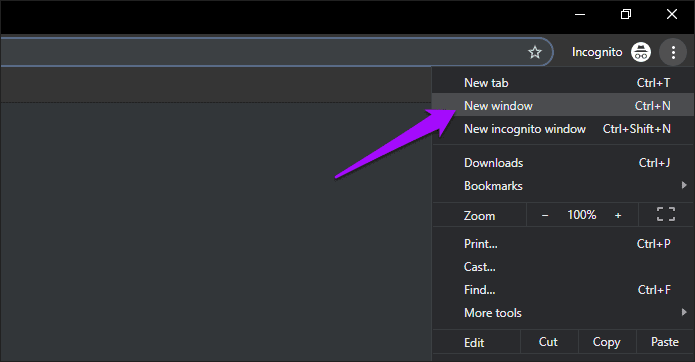
Task: Click the Copy button in Edit row
Action: pos(606,342)
